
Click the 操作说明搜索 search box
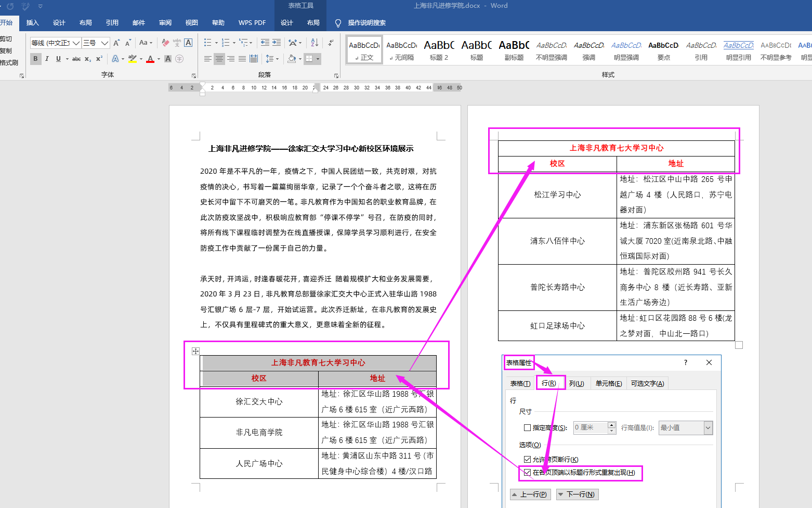366,23
